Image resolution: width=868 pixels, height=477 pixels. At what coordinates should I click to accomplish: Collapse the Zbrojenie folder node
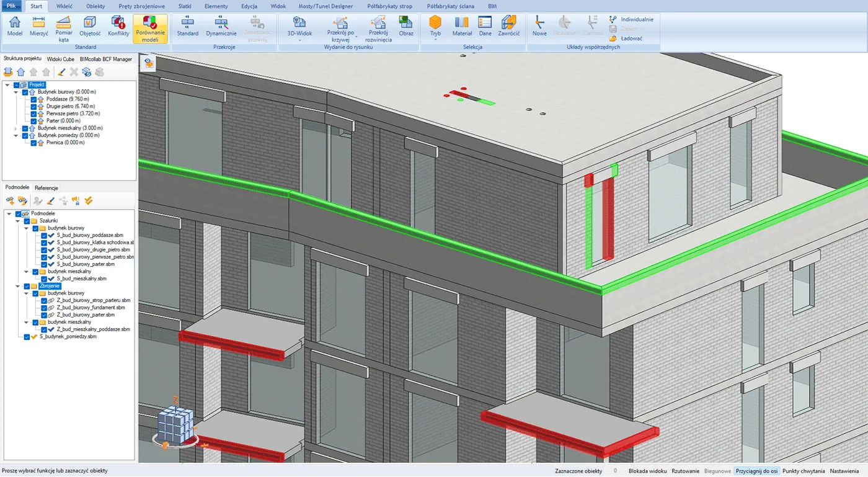(18, 286)
